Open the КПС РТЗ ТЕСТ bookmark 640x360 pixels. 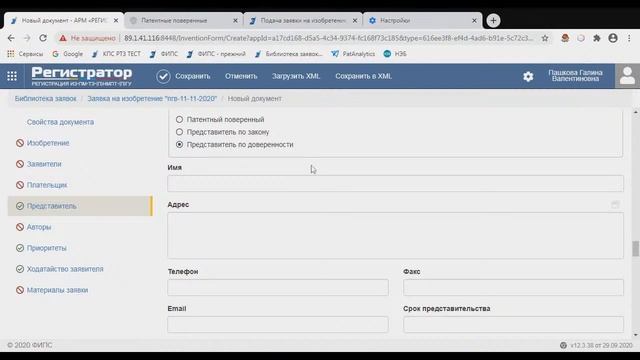(116, 54)
